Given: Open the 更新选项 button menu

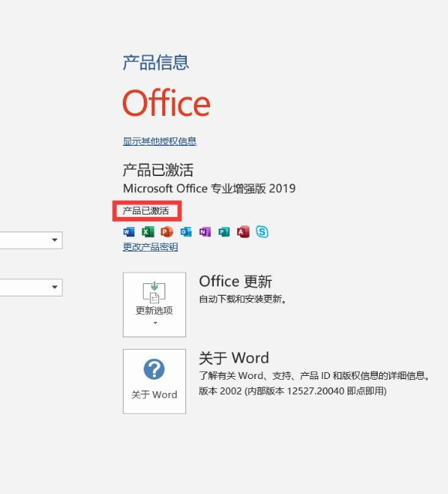Looking at the screenshot, I should [154, 305].
